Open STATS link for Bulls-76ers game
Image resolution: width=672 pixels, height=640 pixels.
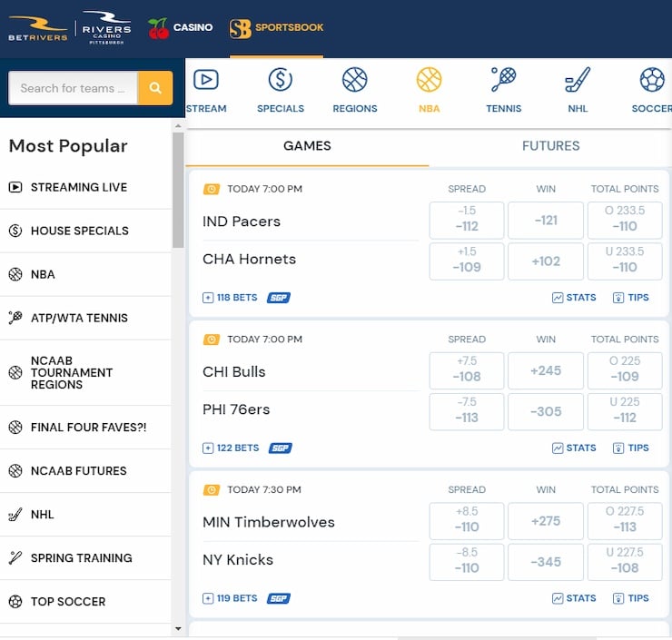[x=574, y=448]
